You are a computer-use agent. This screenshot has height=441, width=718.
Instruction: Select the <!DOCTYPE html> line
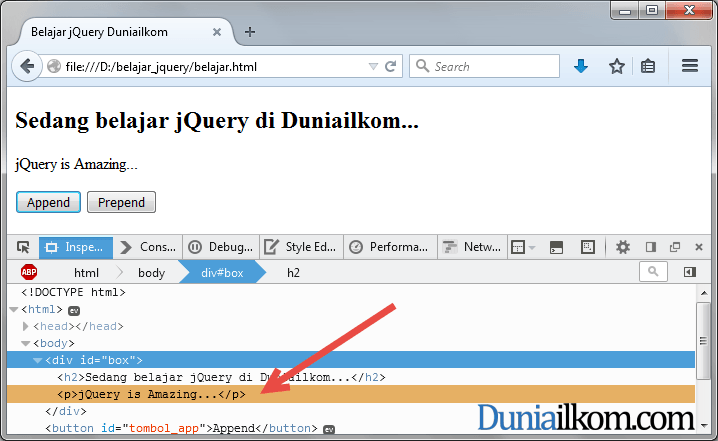coord(73,292)
